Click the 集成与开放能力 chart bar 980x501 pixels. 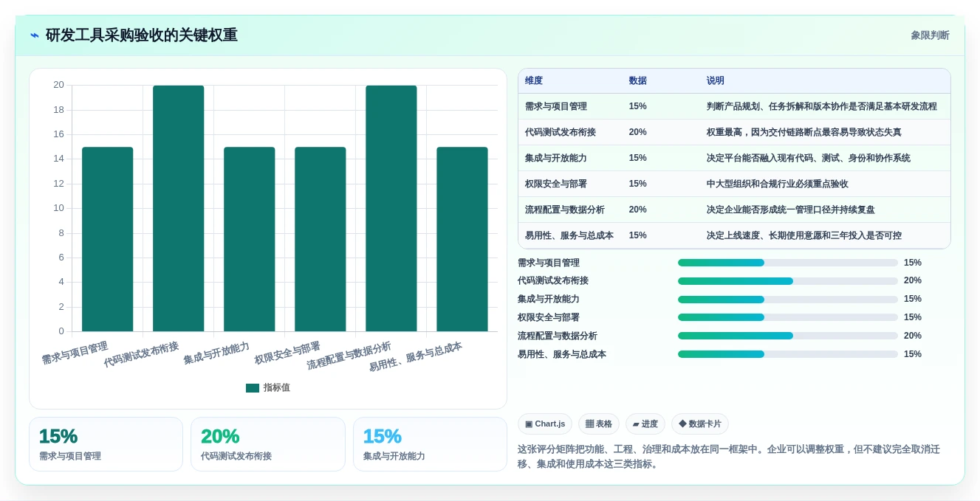(250, 239)
